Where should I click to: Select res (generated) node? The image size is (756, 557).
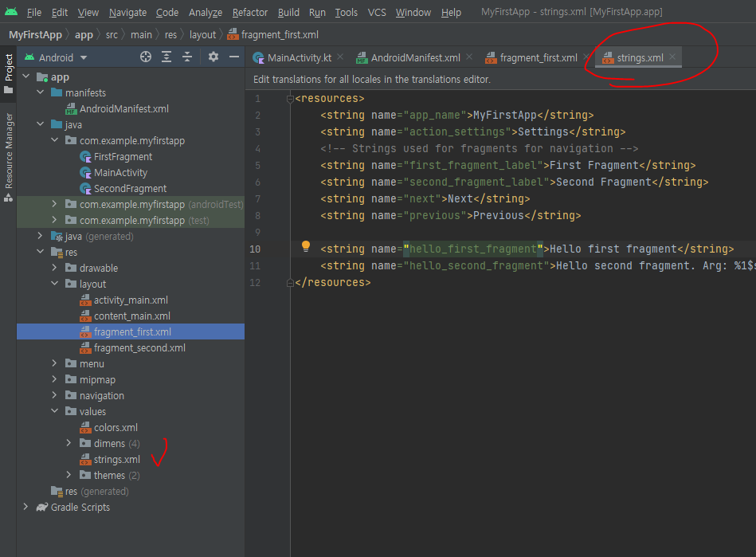(90, 491)
